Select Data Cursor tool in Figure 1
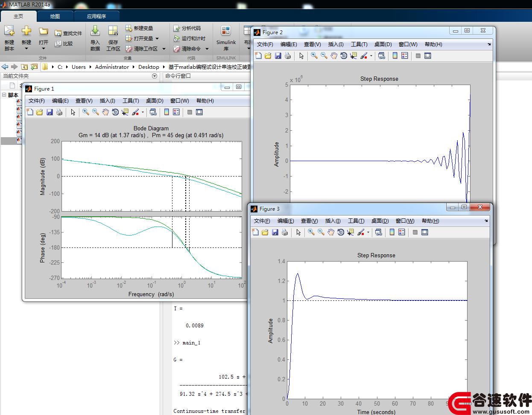 [125, 112]
